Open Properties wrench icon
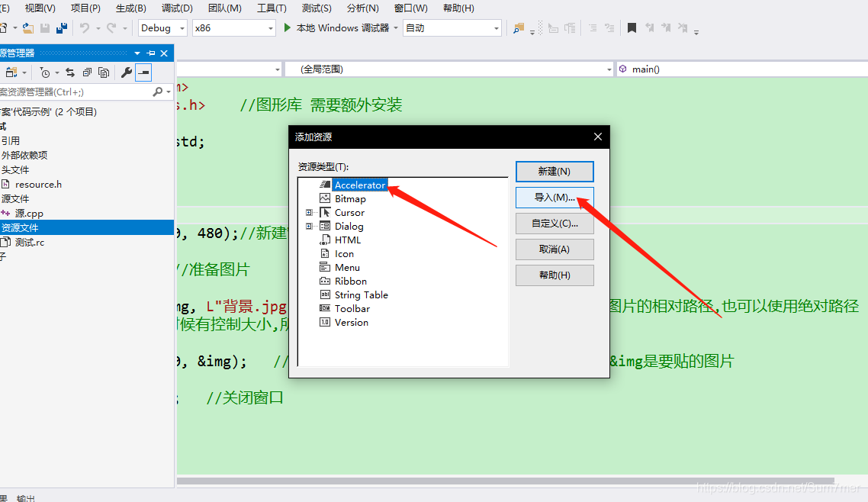Image resolution: width=868 pixels, height=502 pixels. [126, 72]
